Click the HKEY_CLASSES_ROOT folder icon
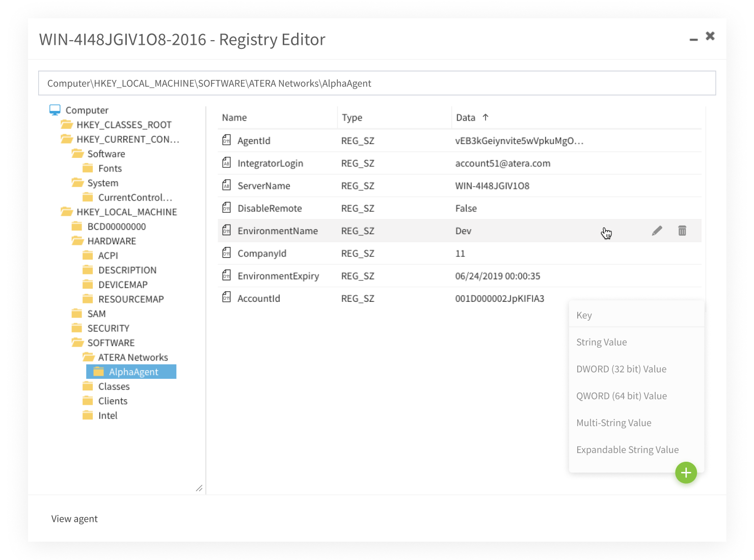Image resolution: width=754 pixels, height=560 pixels. point(66,125)
